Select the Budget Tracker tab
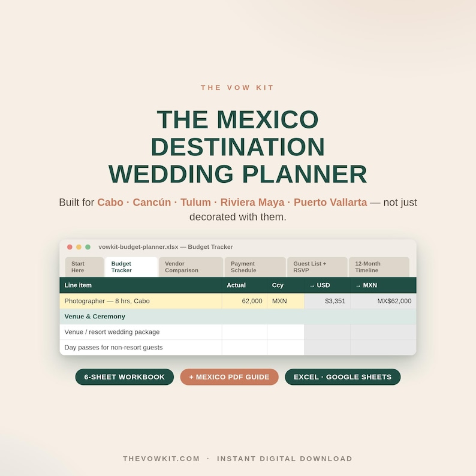This screenshot has height=476, width=476. (x=131, y=267)
